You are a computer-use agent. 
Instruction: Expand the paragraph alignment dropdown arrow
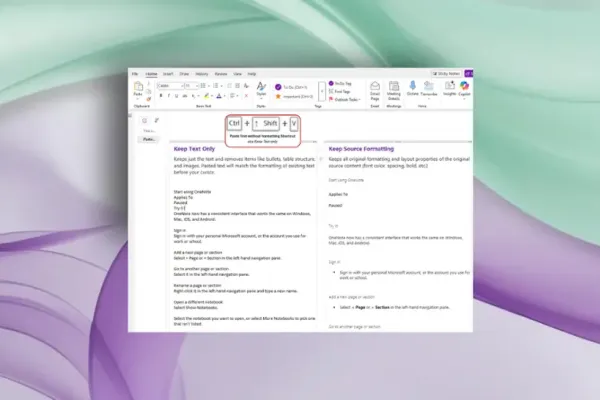click(238, 96)
